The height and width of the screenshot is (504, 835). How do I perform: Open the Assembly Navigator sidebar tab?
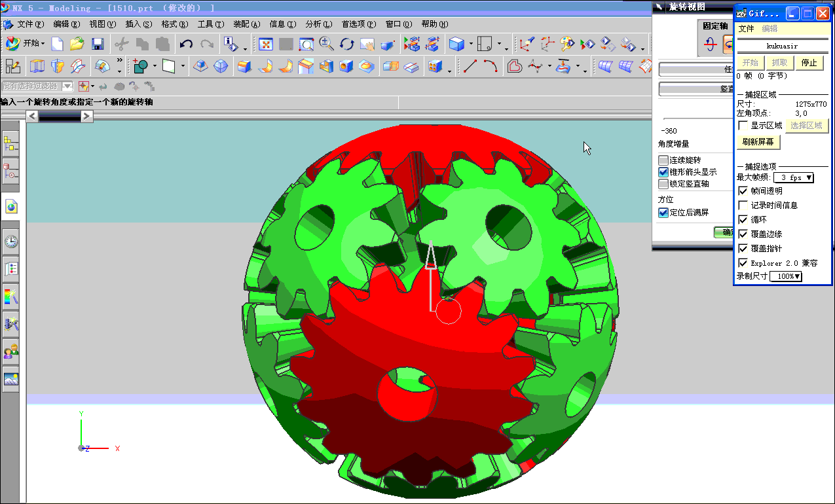coord(11,143)
